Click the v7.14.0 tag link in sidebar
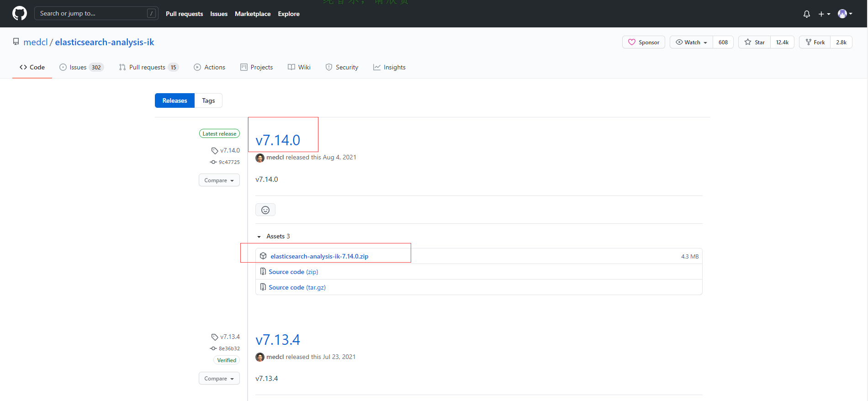Viewport: 868px width, 401px height. [x=226, y=150]
